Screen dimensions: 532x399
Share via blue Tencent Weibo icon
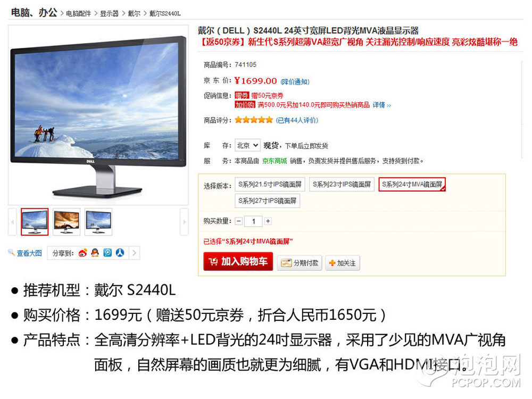pos(107,253)
